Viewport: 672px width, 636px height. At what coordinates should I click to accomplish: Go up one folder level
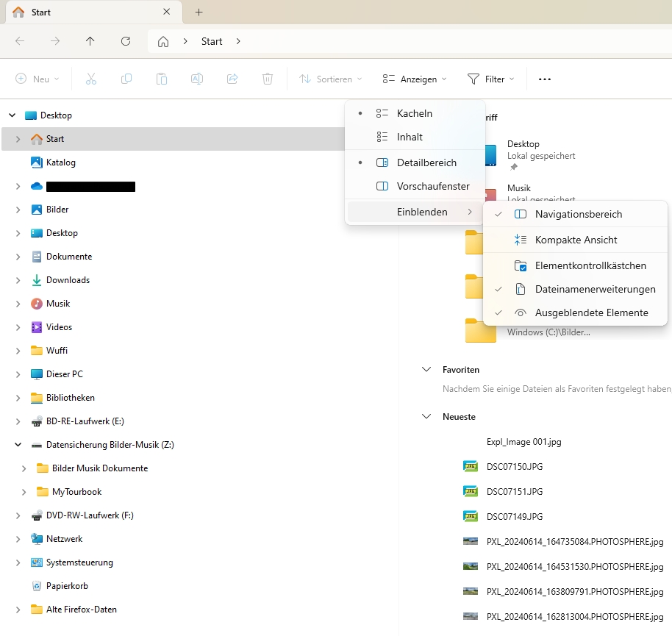coord(90,41)
